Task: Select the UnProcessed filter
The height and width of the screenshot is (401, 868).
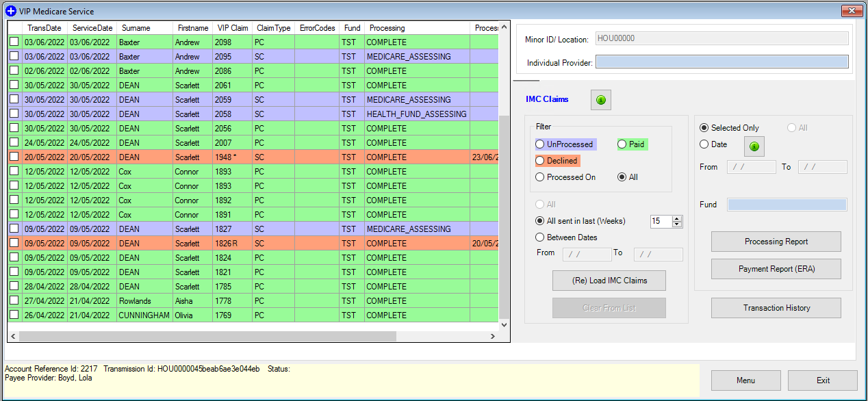Action: (x=540, y=144)
